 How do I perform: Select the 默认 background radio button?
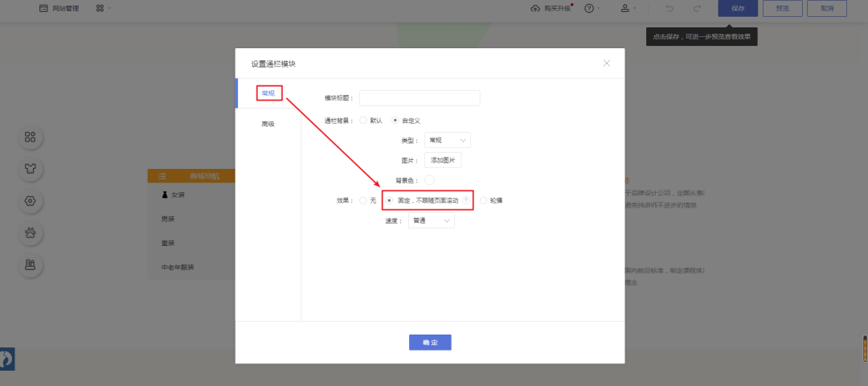363,120
